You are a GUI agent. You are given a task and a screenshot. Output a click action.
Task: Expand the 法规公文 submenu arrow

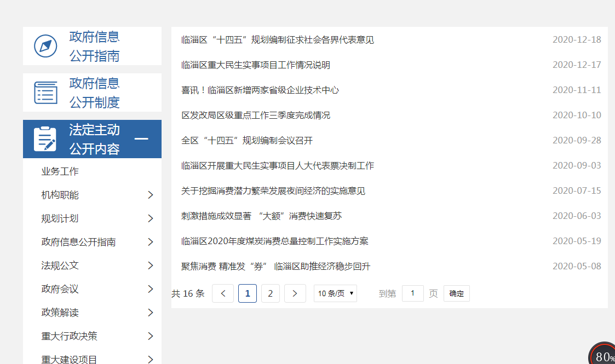coord(151,265)
